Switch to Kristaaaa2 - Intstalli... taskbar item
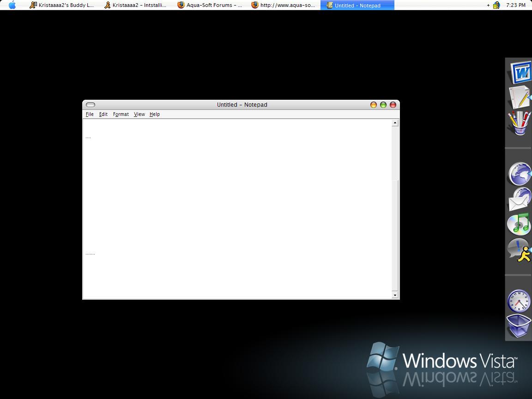 [x=135, y=5]
